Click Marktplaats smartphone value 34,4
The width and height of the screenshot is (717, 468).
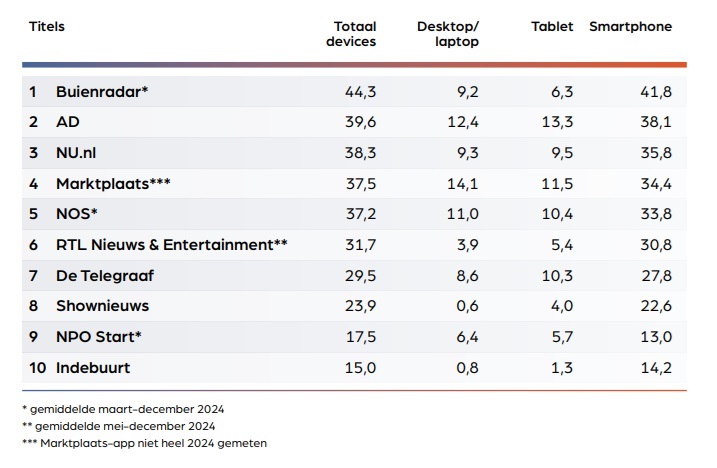tap(656, 184)
